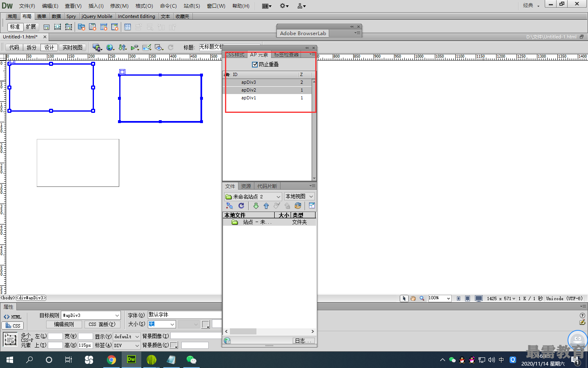Select the <div#apDiv3> tag selector

pos(31,298)
